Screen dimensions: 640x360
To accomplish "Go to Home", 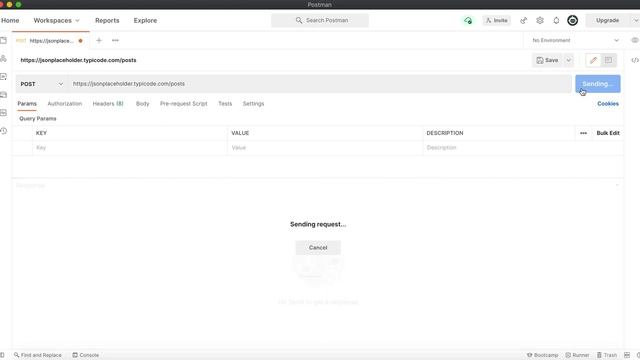I will tap(10, 20).
